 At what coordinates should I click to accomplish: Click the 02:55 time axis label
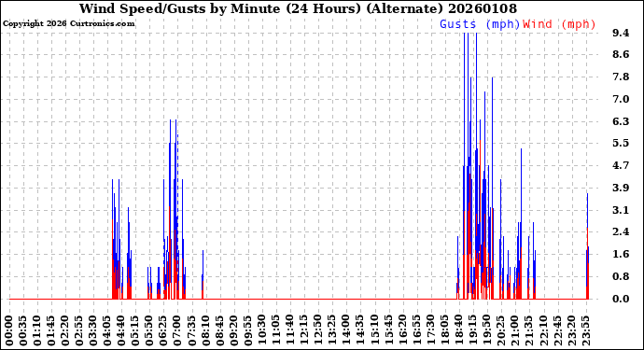coord(79,331)
